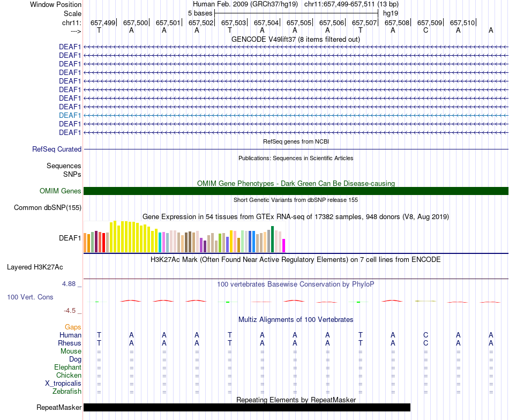Click the Zebrafish alignment row label

[x=67, y=392]
